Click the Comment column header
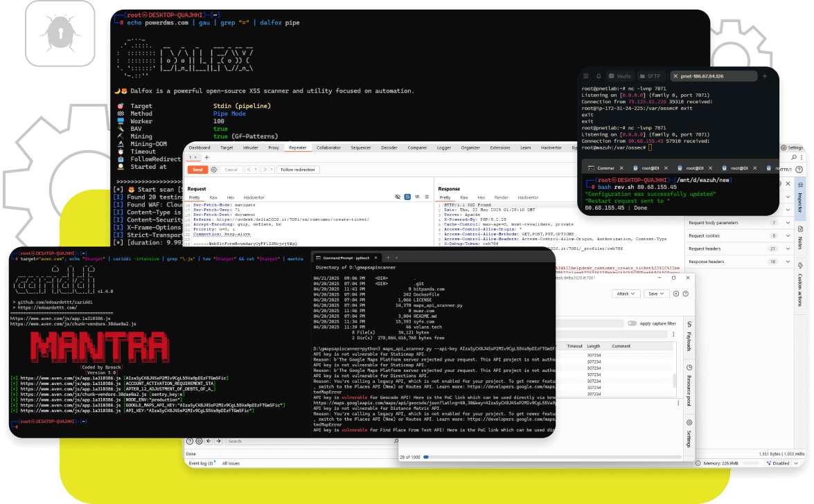Viewport: 814px width, 504px height. [x=621, y=346]
